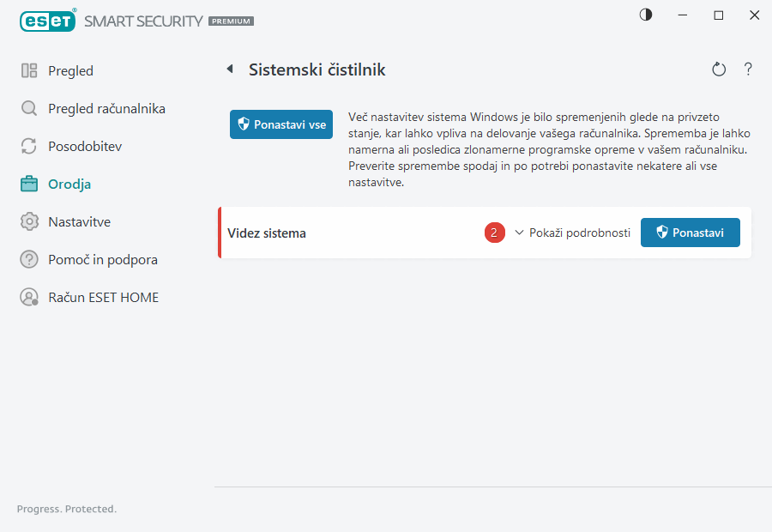This screenshot has height=532, width=772.
Task: Click the Orodja briefcase icon
Action: click(29, 184)
